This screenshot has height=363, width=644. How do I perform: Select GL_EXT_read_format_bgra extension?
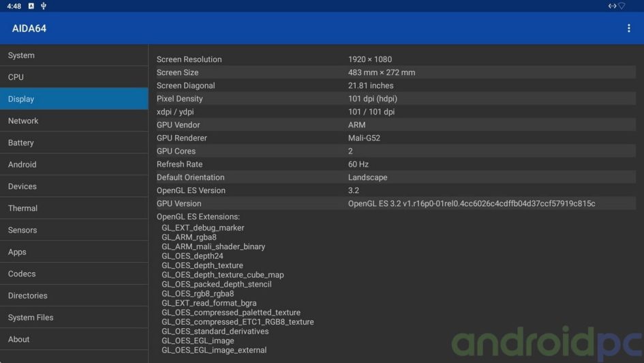[x=209, y=303]
